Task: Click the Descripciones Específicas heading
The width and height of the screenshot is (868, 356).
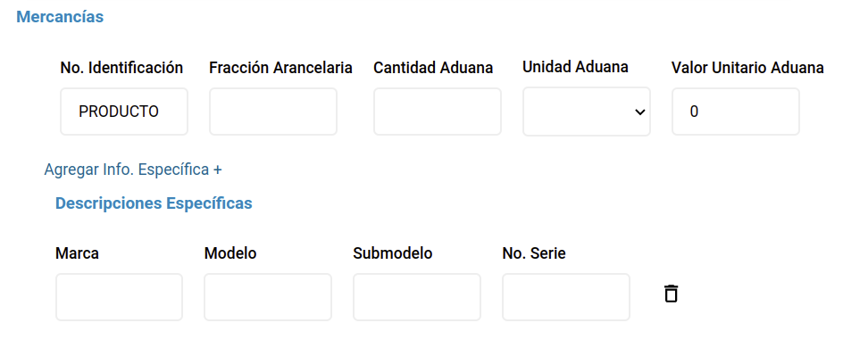Action: [x=154, y=203]
